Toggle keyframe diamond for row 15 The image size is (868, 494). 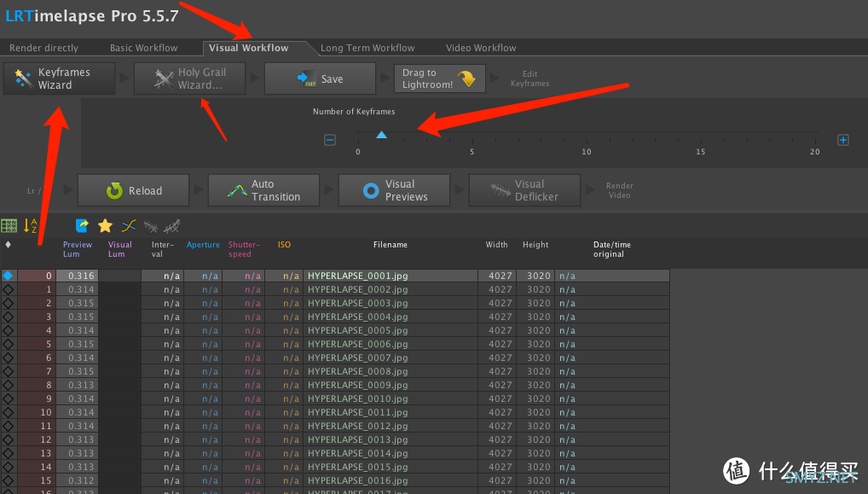(8, 480)
